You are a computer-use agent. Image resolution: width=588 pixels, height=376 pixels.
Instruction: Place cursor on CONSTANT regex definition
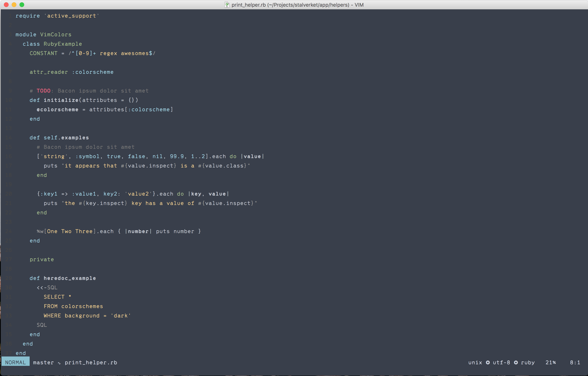point(43,53)
